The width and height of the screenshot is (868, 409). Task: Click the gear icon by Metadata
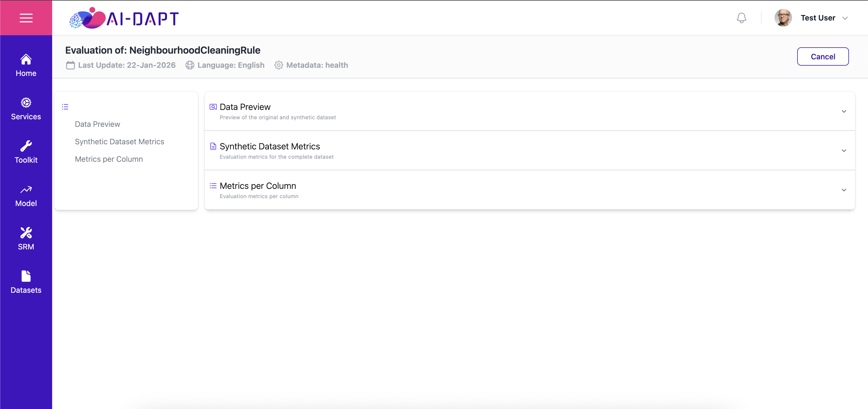pos(278,65)
